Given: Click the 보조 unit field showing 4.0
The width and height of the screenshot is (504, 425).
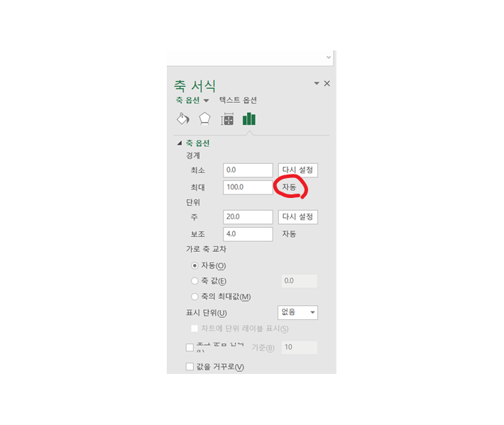Looking at the screenshot, I should [x=248, y=234].
